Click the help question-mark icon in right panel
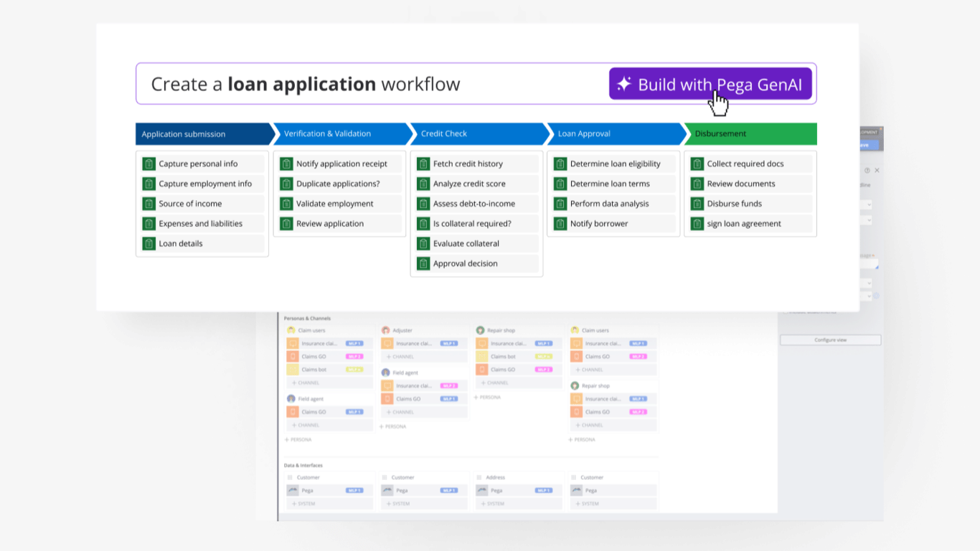 [867, 171]
